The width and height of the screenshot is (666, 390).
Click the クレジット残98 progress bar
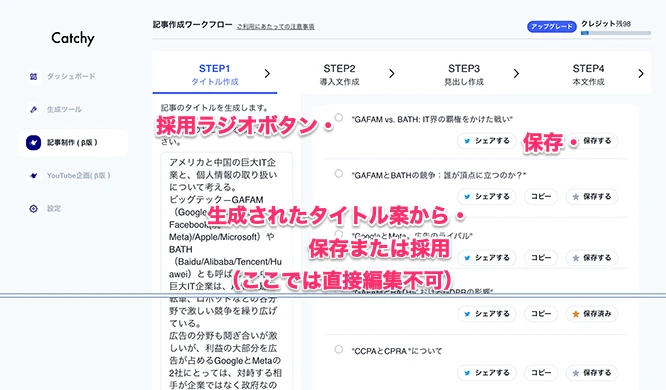click(616, 33)
